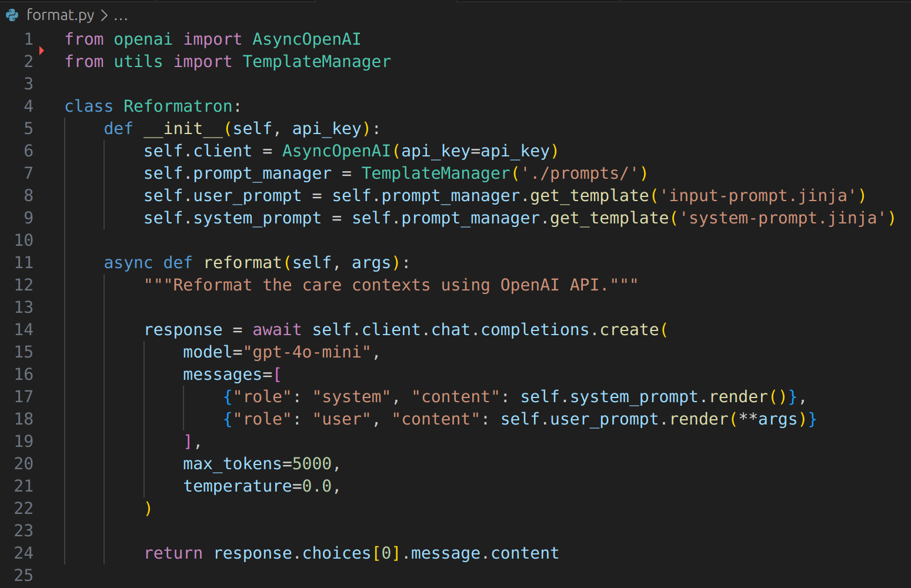
Task: Click the 'system-prompt.jinja' string
Action: [x=782, y=218]
